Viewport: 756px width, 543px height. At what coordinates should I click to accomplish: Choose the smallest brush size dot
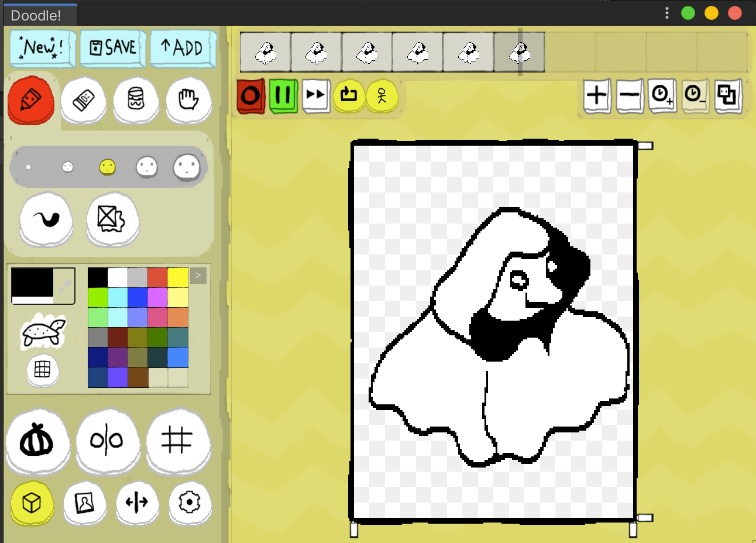[28, 167]
